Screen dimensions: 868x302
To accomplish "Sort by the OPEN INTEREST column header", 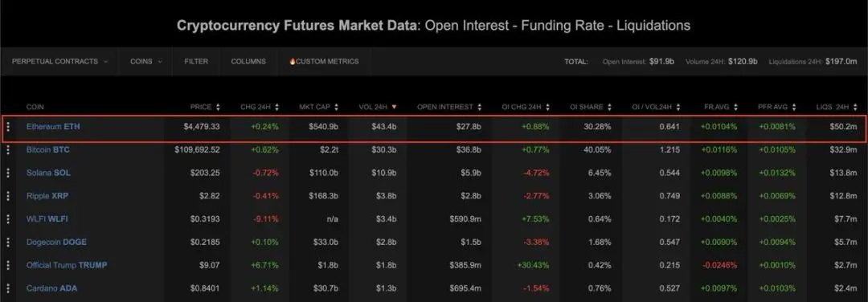I will point(449,107).
